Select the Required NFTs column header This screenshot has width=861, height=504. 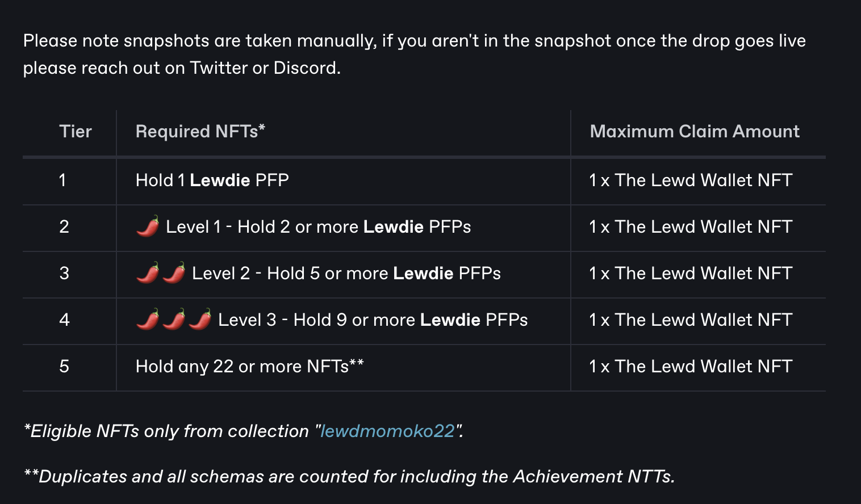pos(200,132)
